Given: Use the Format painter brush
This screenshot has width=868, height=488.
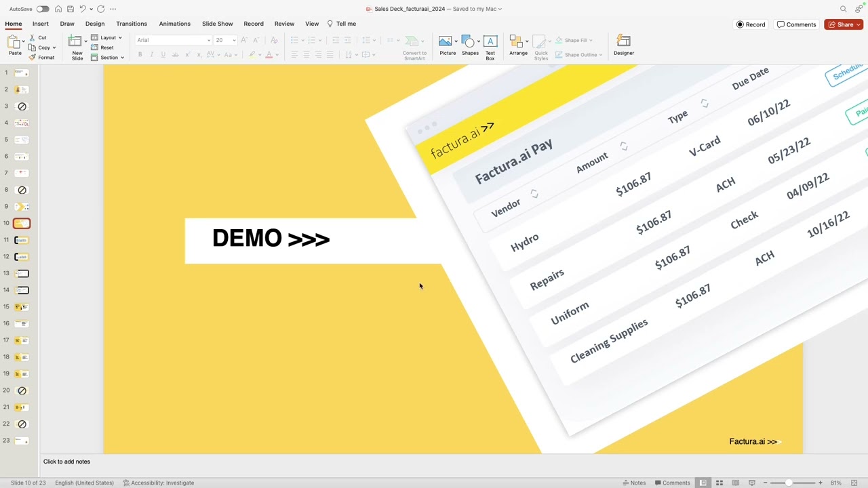Looking at the screenshot, I should click(x=42, y=58).
